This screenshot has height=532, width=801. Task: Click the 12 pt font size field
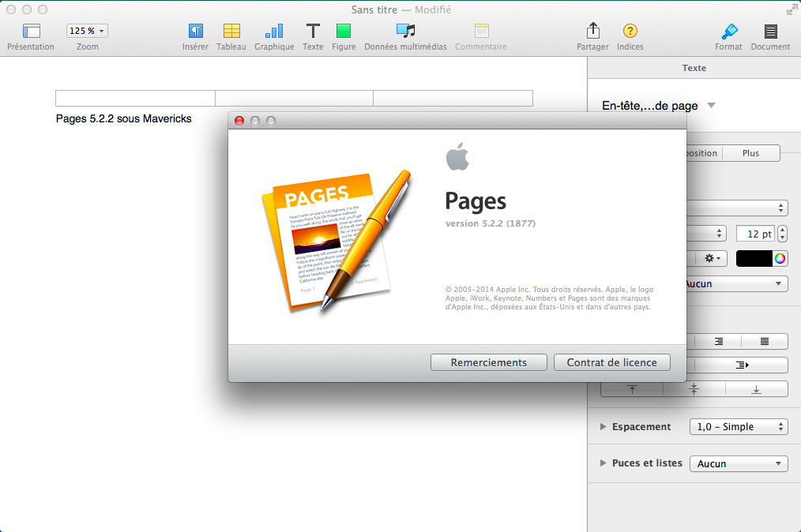tap(755, 234)
